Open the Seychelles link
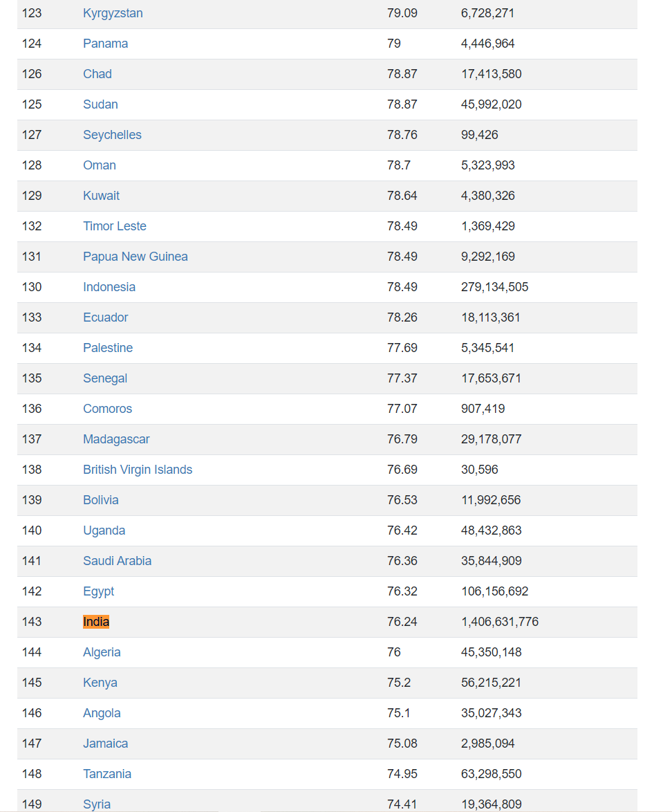 click(x=112, y=135)
